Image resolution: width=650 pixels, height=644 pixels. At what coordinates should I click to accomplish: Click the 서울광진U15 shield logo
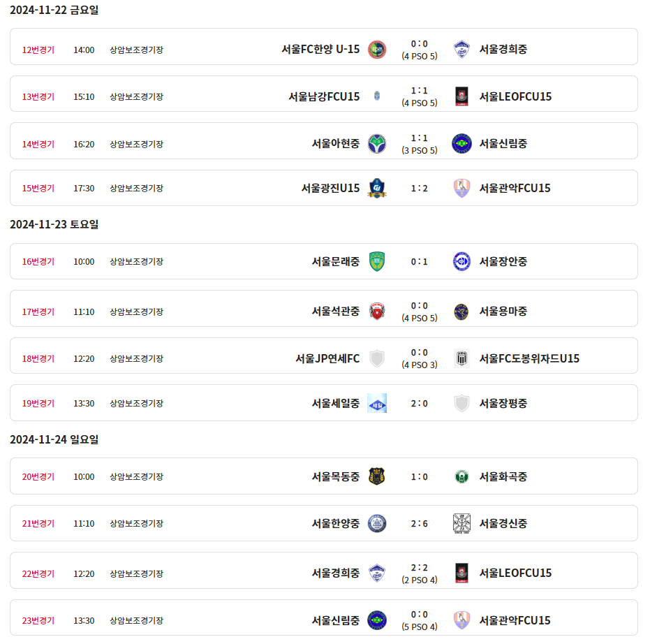377,188
